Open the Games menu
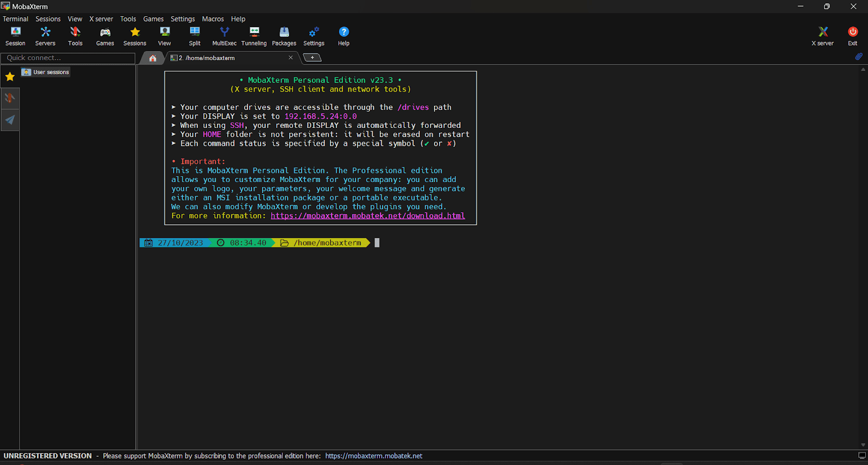Screen dimensions: 868x465 pos(154,19)
